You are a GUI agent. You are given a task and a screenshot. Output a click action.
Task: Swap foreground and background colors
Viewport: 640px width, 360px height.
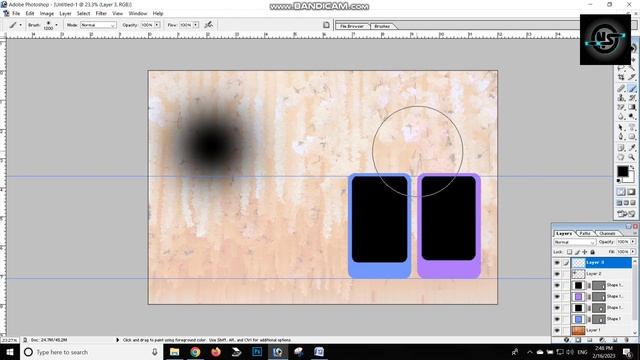[x=632, y=167]
